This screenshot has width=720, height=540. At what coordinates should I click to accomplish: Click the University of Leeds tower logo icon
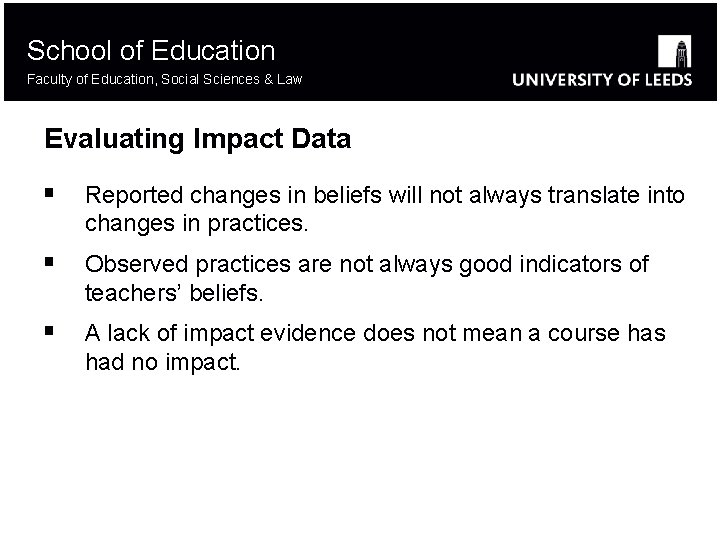point(675,50)
